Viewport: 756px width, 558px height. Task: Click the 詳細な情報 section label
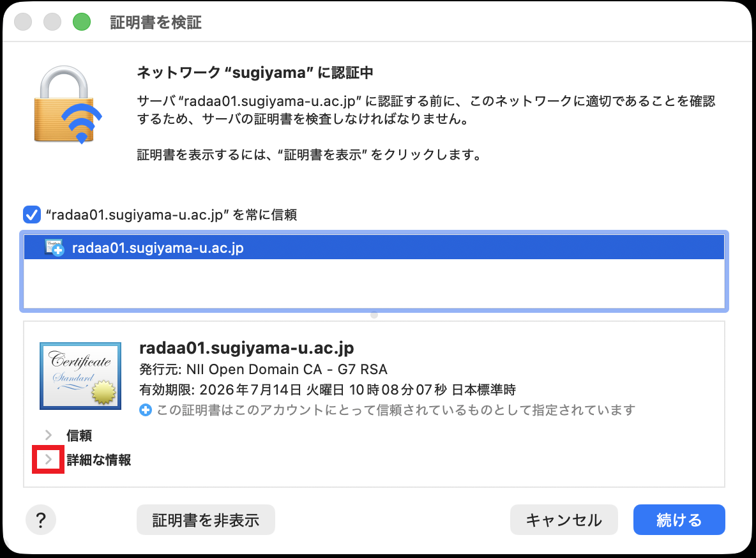coord(99,460)
